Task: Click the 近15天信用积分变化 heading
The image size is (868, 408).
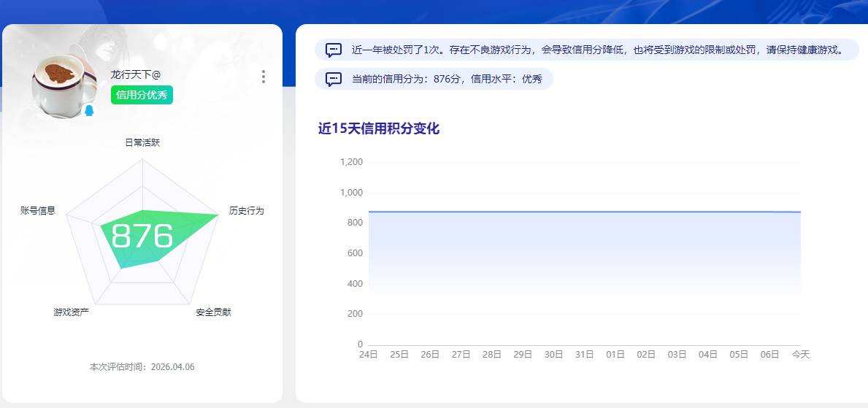Action: [x=379, y=129]
